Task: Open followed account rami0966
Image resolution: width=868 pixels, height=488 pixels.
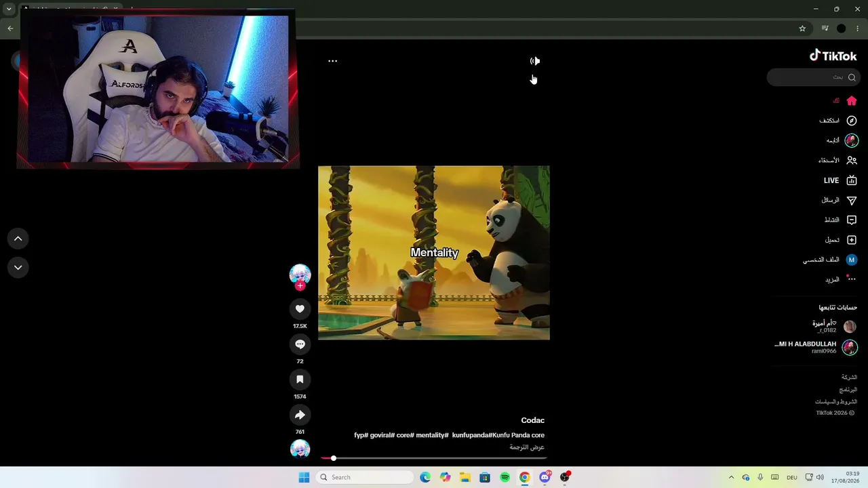Action: point(816,348)
